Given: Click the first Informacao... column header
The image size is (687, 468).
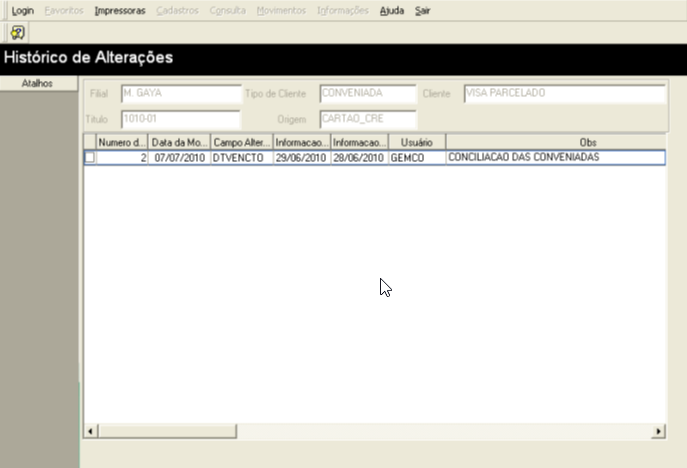Looking at the screenshot, I should coord(302,142).
